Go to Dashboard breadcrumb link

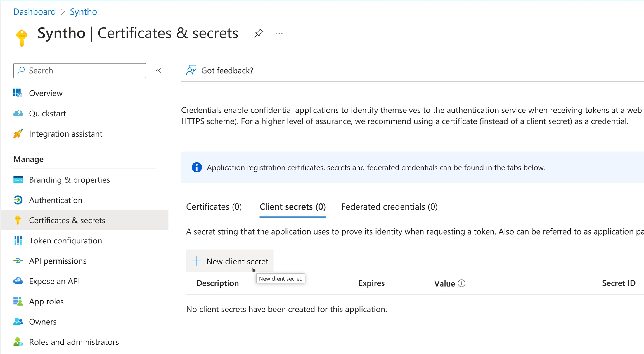pos(35,12)
